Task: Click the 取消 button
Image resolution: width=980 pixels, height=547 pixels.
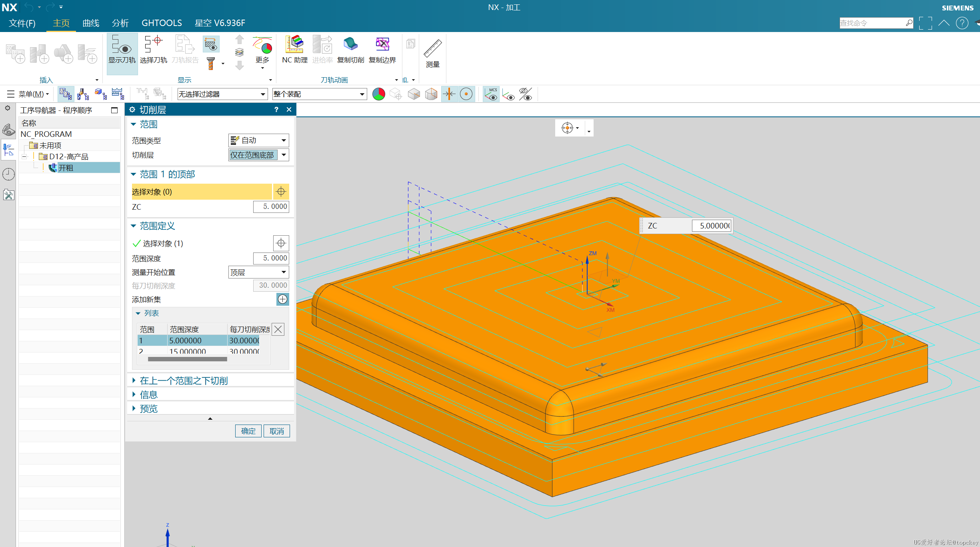Action: click(x=277, y=431)
